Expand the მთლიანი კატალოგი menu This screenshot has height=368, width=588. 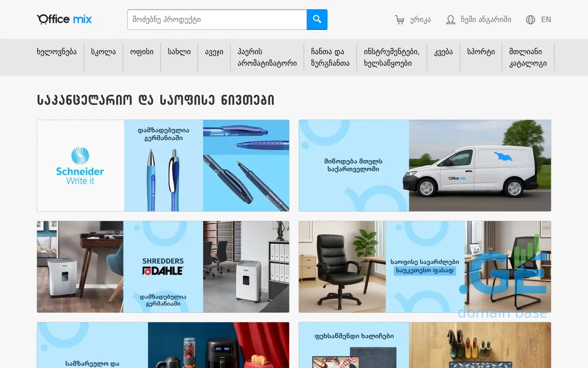527,57
